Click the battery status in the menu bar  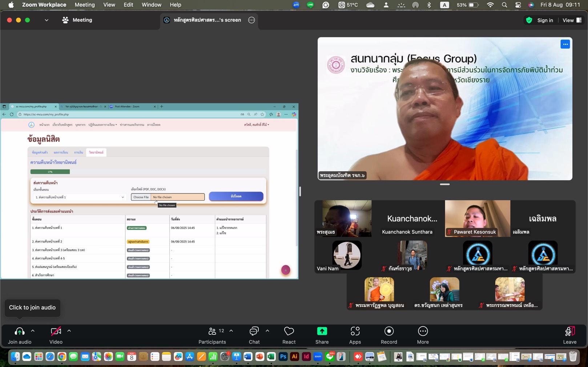click(468, 5)
